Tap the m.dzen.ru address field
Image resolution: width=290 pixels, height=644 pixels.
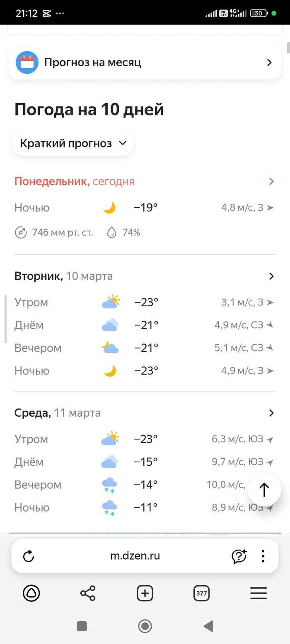coord(135,556)
